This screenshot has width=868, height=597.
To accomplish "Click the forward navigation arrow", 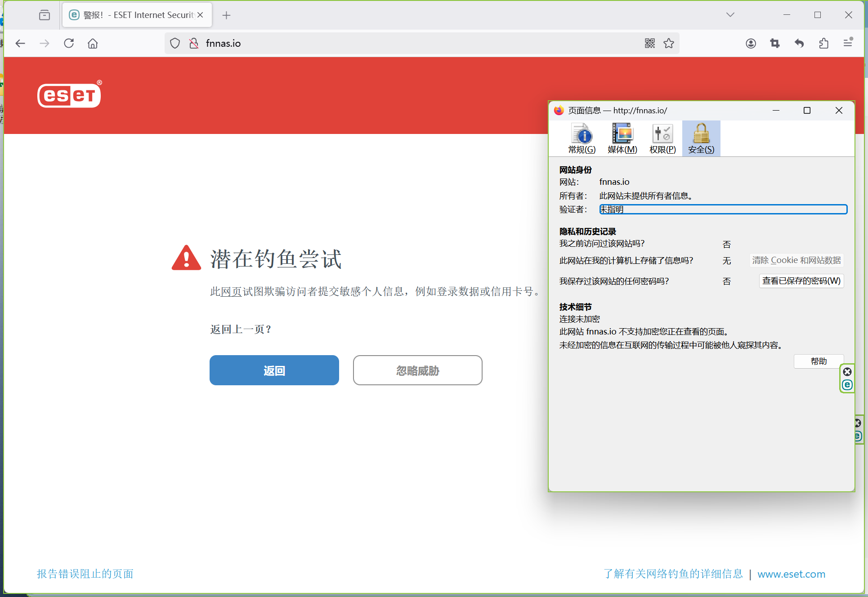I will pos(44,43).
